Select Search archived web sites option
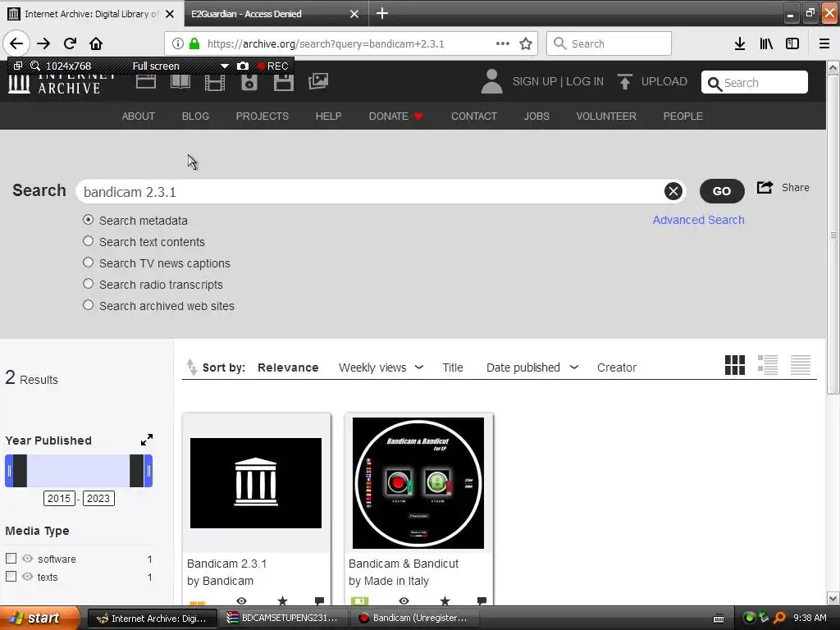 point(89,305)
